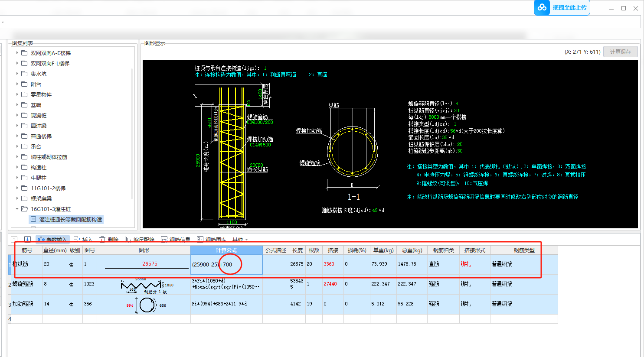The image size is (644, 357).
Task: Select the 螺旋箍筋 row name cell
Action: (27, 284)
